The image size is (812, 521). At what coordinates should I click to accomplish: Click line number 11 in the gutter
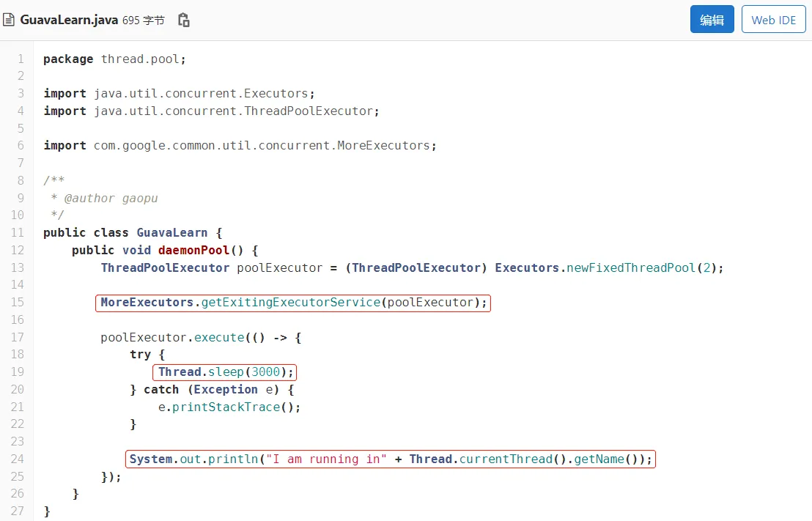[18, 232]
